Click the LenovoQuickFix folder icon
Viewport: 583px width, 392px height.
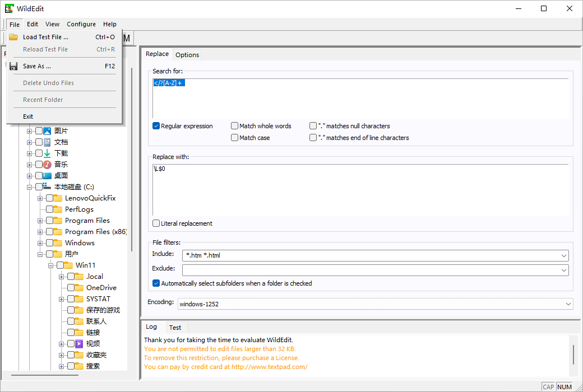pyautogui.click(x=58, y=198)
